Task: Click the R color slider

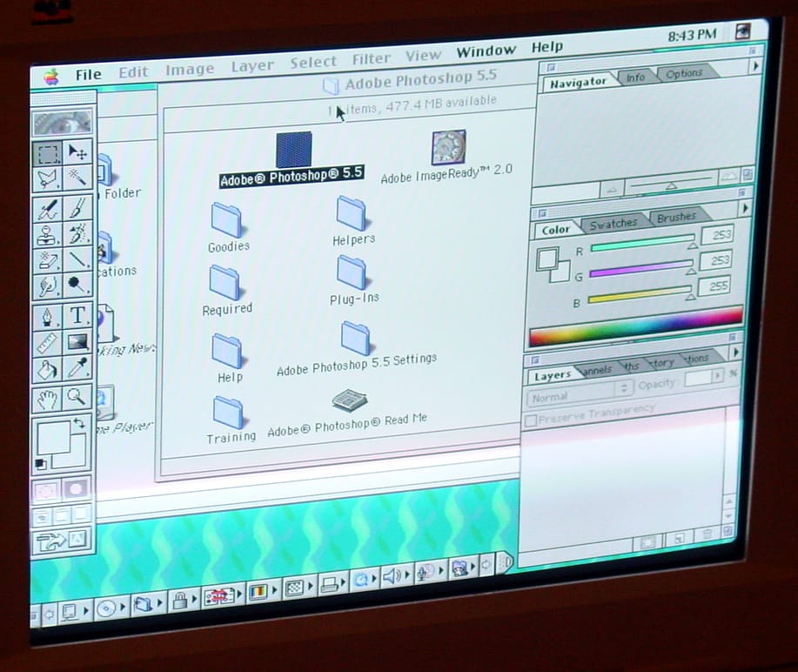Action: 643,243
